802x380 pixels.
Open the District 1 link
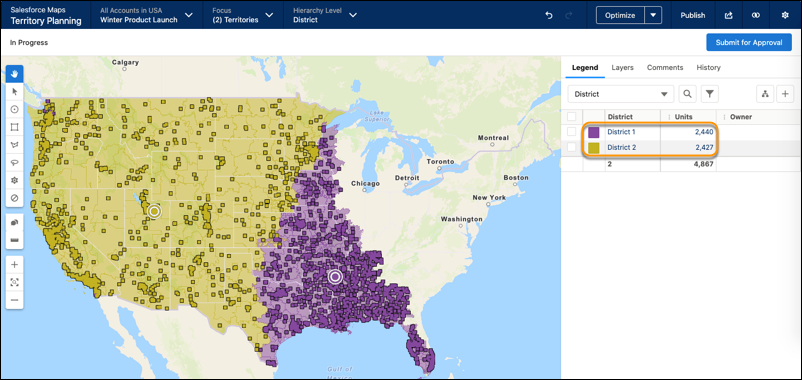pos(621,132)
